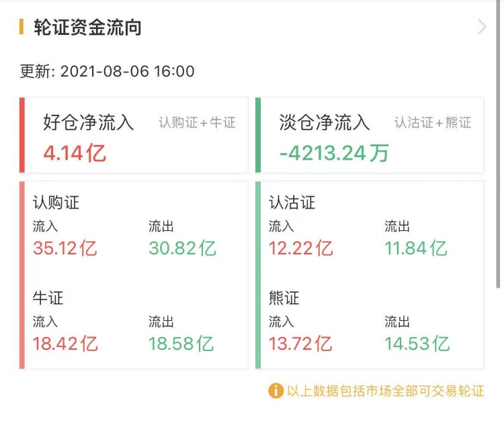Viewport: 504px width, 435px height.
Task: Expand warrant fund flow details chevron
Action: 481,27
